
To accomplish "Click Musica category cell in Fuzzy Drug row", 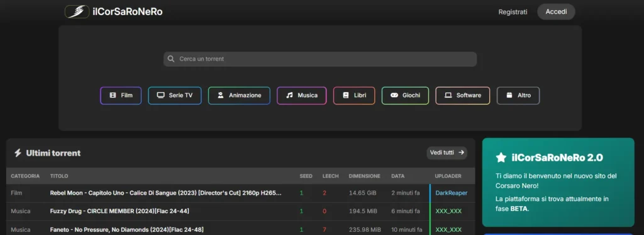I will [21, 211].
